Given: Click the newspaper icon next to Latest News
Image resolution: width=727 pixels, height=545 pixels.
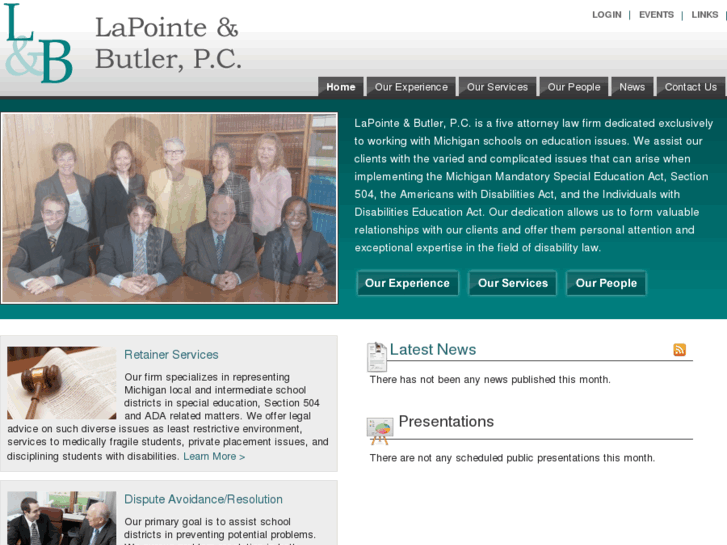Looking at the screenshot, I should (x=377, y=357).
